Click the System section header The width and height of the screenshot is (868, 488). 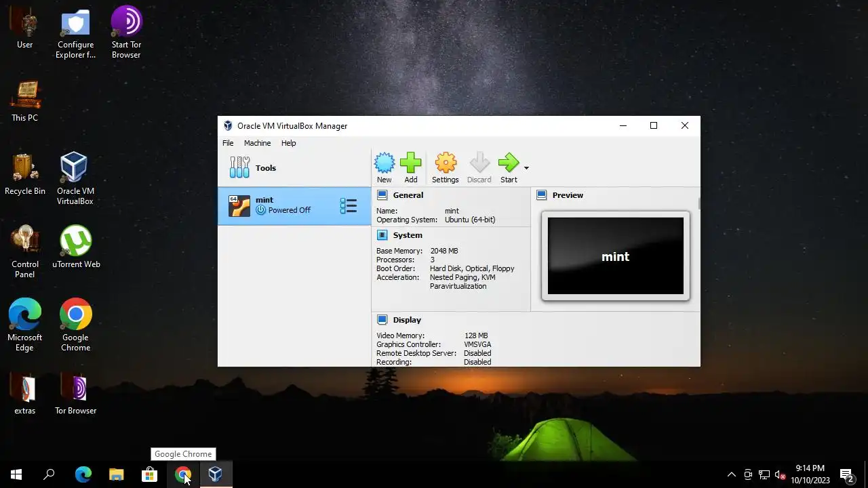coord(408,235)
